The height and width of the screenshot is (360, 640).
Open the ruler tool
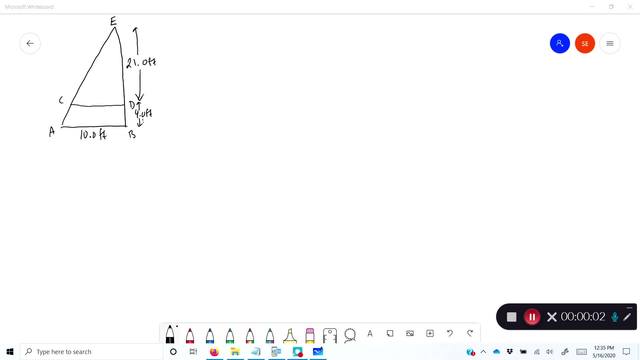coord(330,335)
